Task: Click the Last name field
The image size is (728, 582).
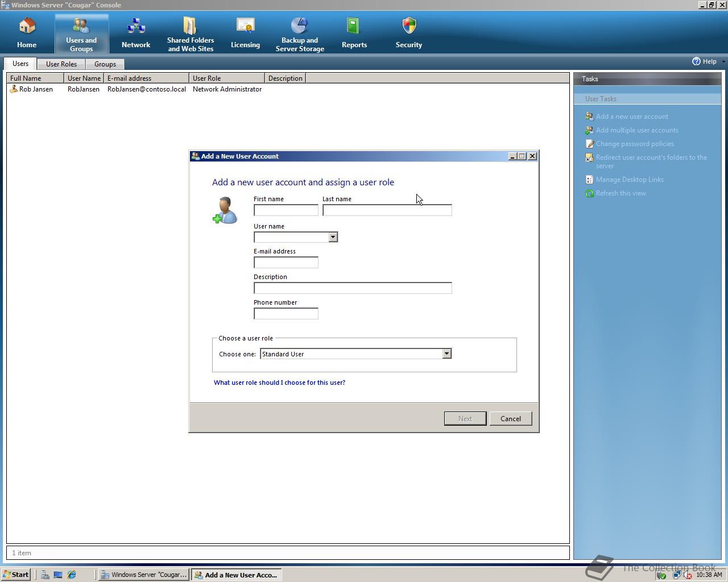Action: pyautogui.click(x=387, y=210)
